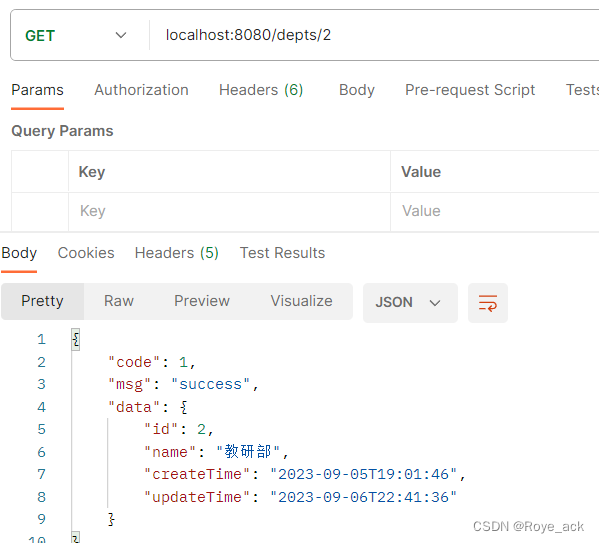The image size is (599, 543).
Task: Switch to the Params tab
Action: (x=37, y=90)
